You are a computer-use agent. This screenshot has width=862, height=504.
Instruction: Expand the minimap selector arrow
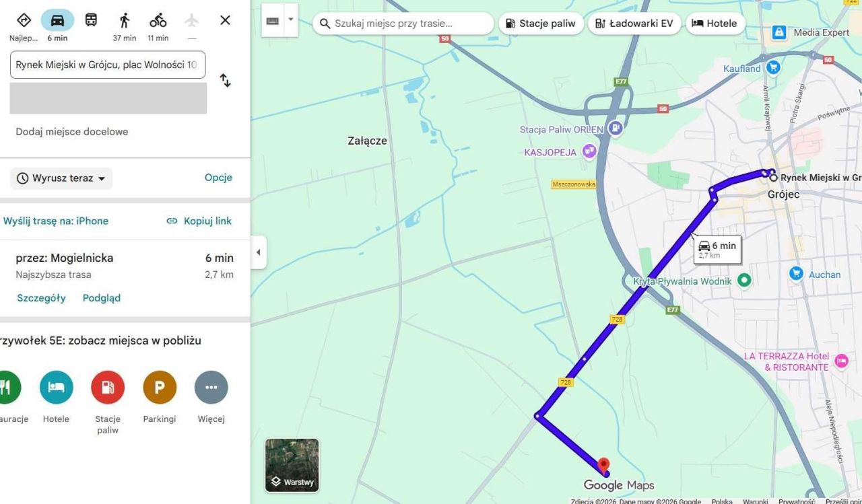tap(291, 20)
